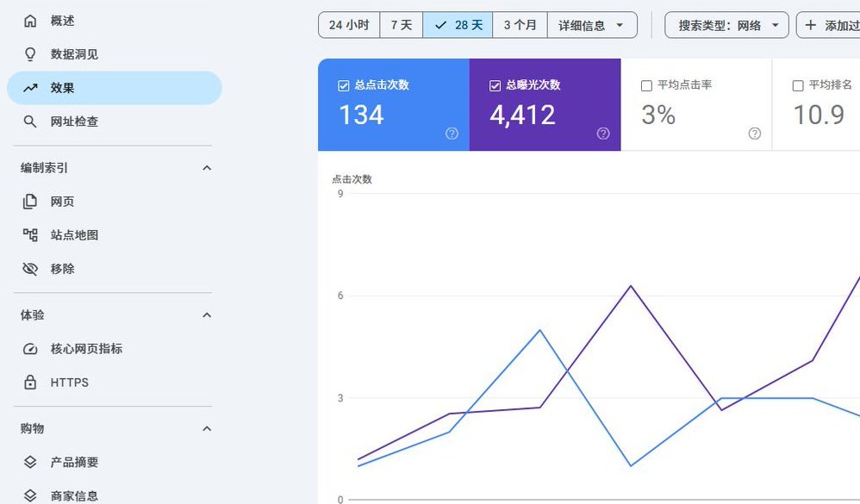Click help icon on 平均点击率 card

[755, 134]
